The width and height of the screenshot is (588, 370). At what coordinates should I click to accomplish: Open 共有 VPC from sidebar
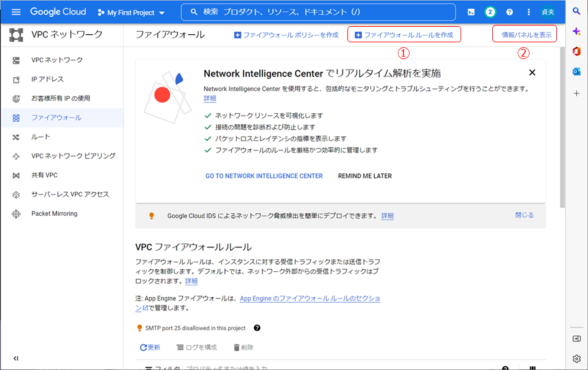[44, 175]
